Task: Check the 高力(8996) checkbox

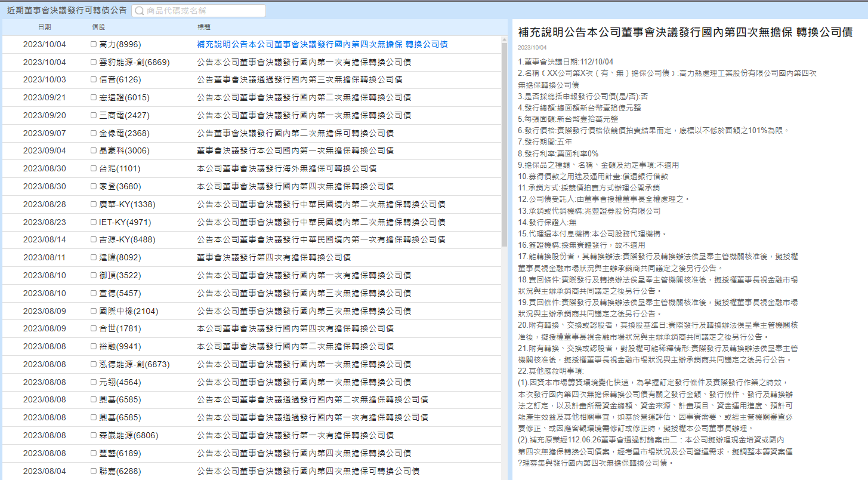Action: [x=94, y=44]
